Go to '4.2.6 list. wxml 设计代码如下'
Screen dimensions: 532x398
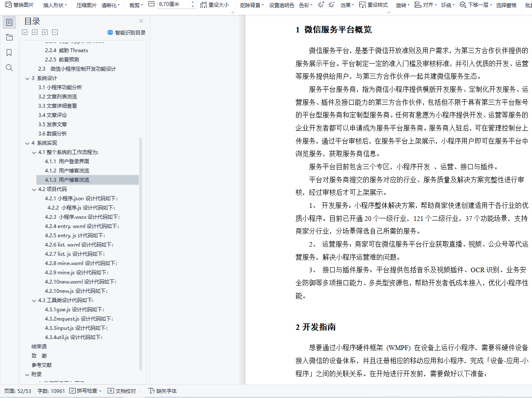pyautogui.click(x=79, y=245)
